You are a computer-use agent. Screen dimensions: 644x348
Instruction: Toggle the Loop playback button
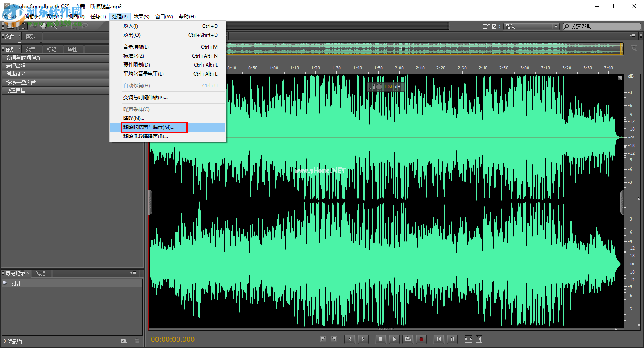[x=408, y=339]
